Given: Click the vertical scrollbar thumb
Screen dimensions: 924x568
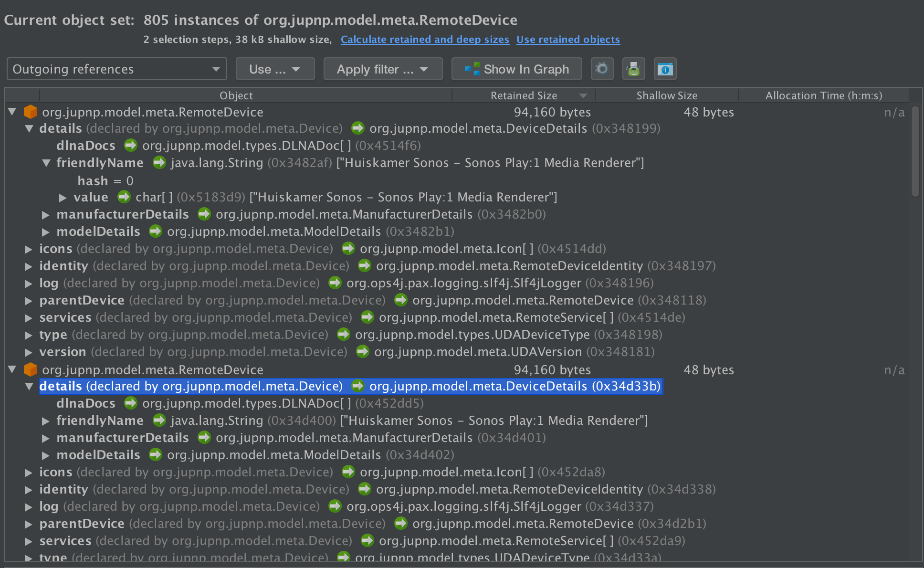Looking at the screenshot, I should coord(915,151).
